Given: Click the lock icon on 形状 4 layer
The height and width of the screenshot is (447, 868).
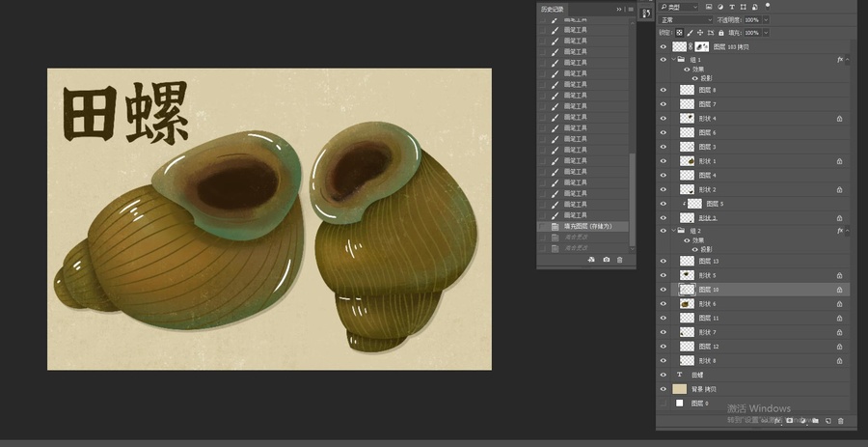Looking at the screenshot, I should point(839,119).
